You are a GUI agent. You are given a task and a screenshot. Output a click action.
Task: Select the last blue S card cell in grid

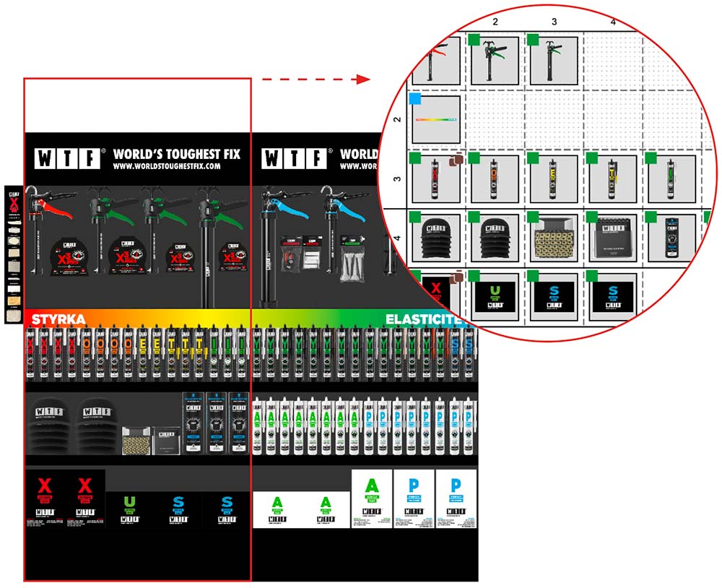coord(613,297)
